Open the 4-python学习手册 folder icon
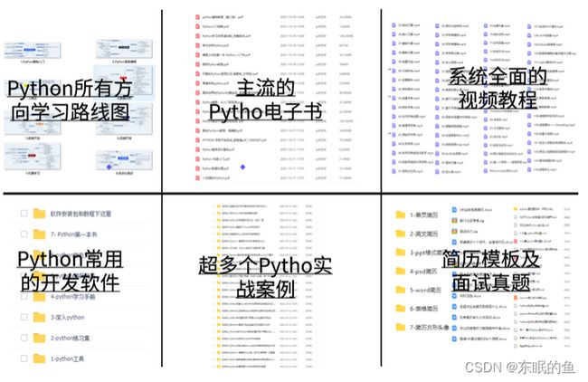This screenshot has height=382, width=588. (39, 297)
